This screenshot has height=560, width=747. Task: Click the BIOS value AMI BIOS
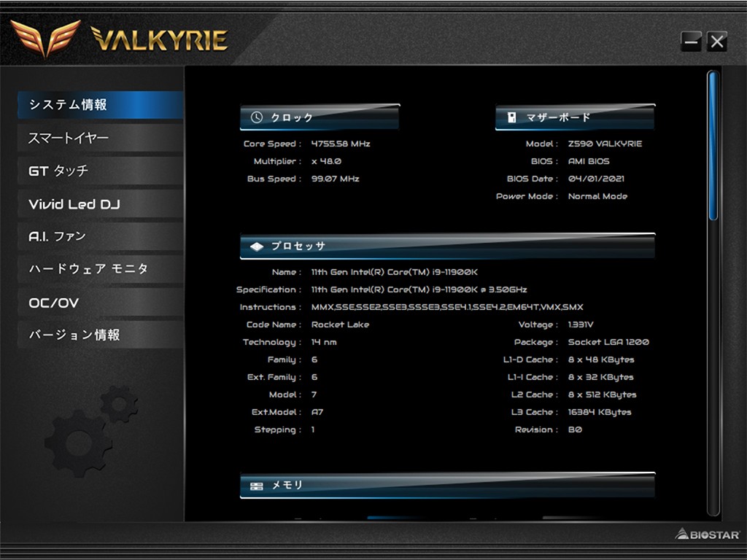click(589, 161)
